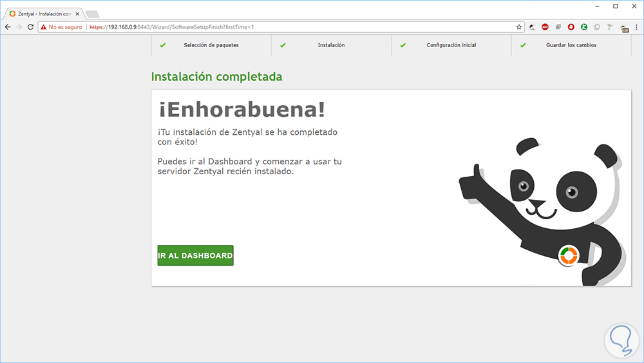
Task: Open the red hand-stop extension icon
Action: pos(571,26)
